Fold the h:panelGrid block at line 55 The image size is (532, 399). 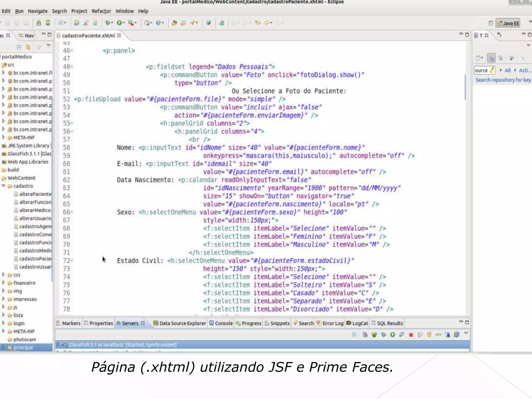click(x=72, y=123)
